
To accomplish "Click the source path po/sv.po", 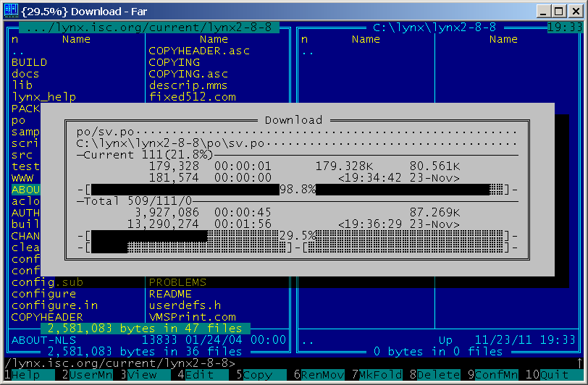I will 105,132.
